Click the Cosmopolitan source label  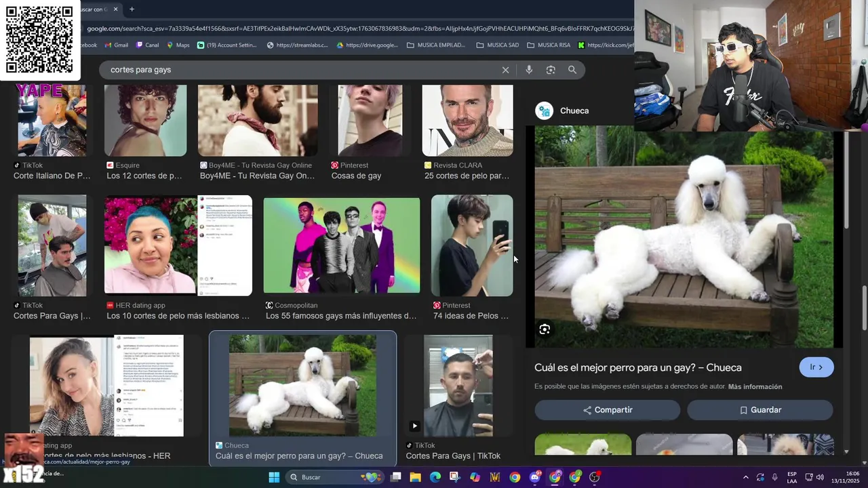pyautogui.click(x=296, y=306)
